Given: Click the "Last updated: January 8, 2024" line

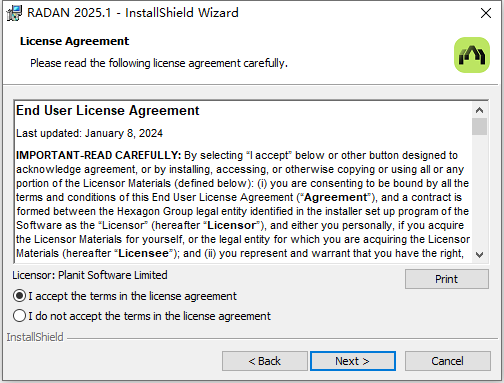Looking at the screenshot, I should (x=89, y=133).
